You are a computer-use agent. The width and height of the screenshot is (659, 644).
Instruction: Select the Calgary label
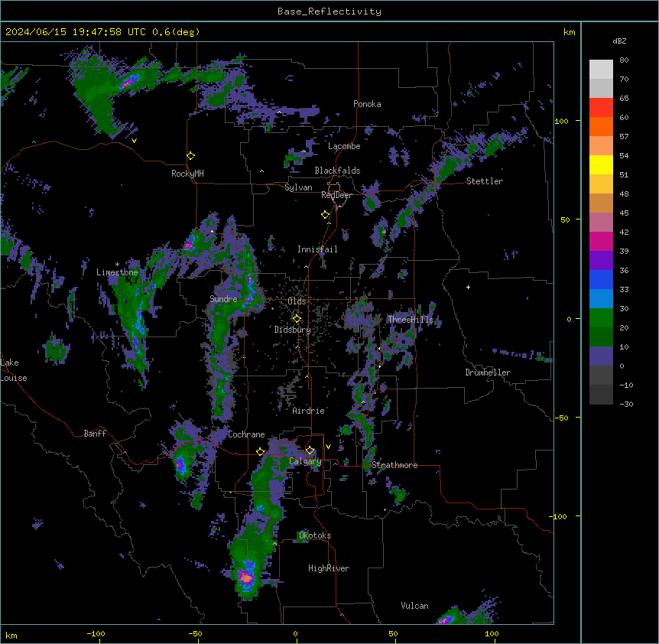pyautogui.click(x=306, y=461)
